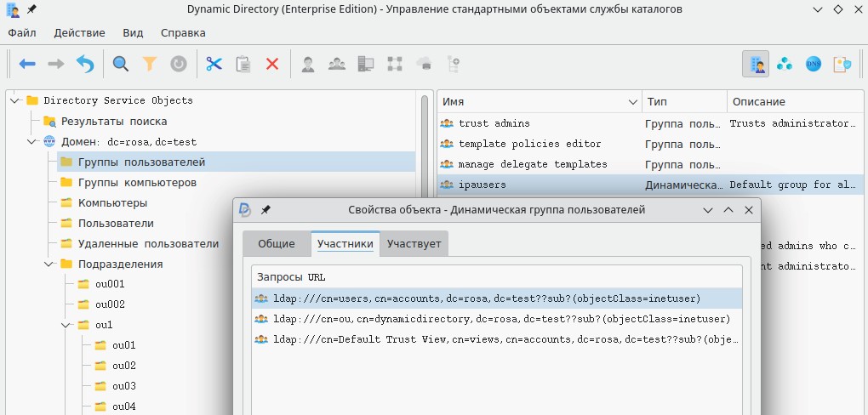Click the blue undo arrow icon
The height and width of the screenshot is (415, 868).
pos(85,64)
